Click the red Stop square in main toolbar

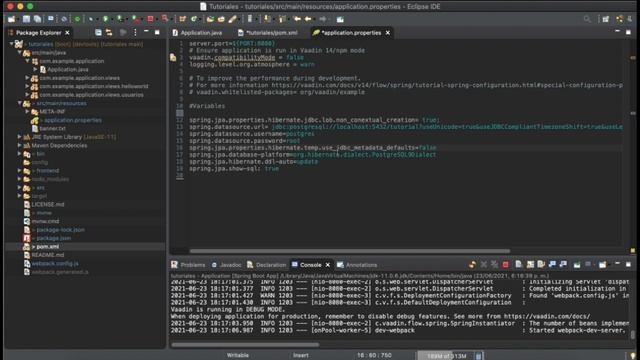150,19
